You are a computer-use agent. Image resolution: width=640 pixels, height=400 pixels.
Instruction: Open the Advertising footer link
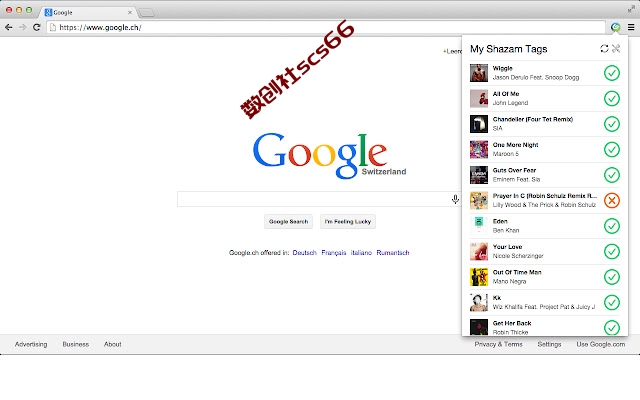point(31,344)
